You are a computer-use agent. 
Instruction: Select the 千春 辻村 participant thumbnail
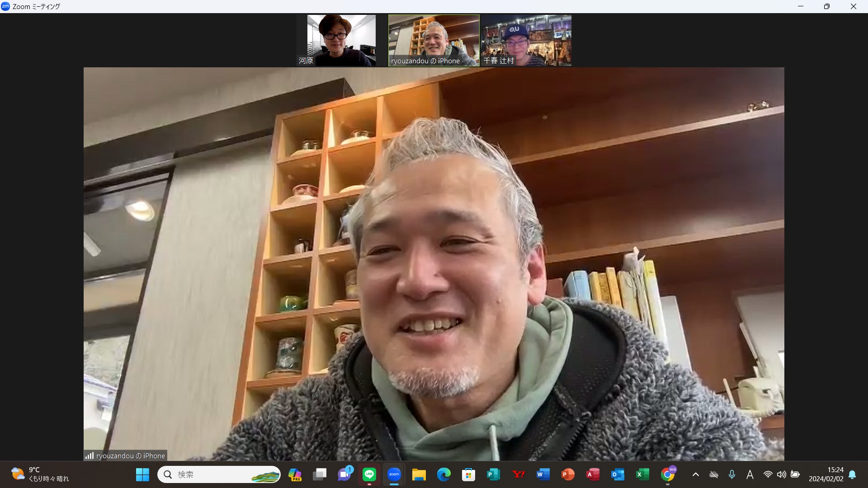[526, 41]
